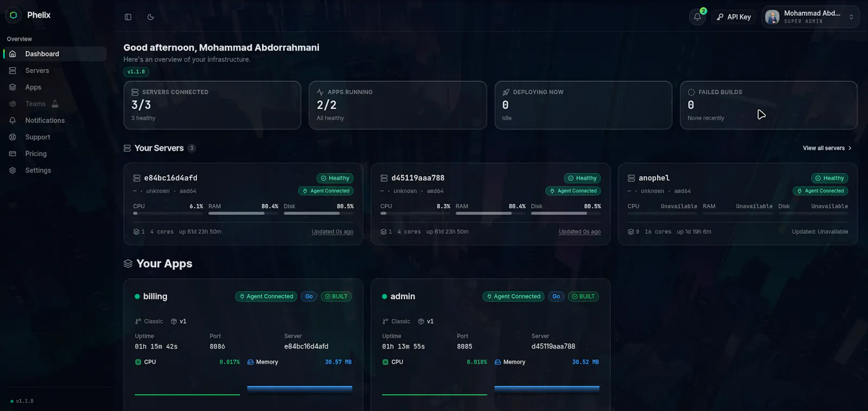Click the Failed Builds dashed circle icon

click(x=691, y=92)
